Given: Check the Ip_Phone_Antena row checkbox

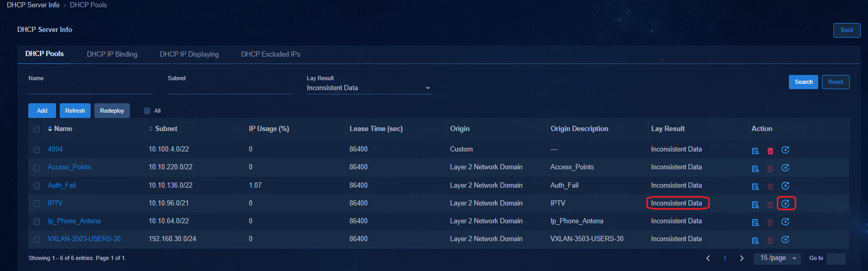Looking at the screenshot, I should pos(37,221).
